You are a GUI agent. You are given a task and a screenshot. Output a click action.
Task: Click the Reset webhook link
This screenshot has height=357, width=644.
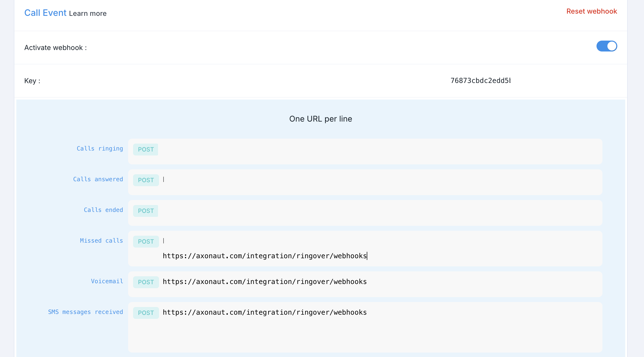592,11
